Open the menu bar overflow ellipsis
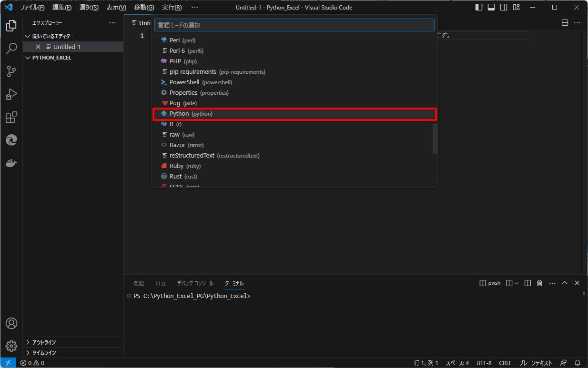The width and height of the screenshot is (588, 368). [x=194, y=7]
